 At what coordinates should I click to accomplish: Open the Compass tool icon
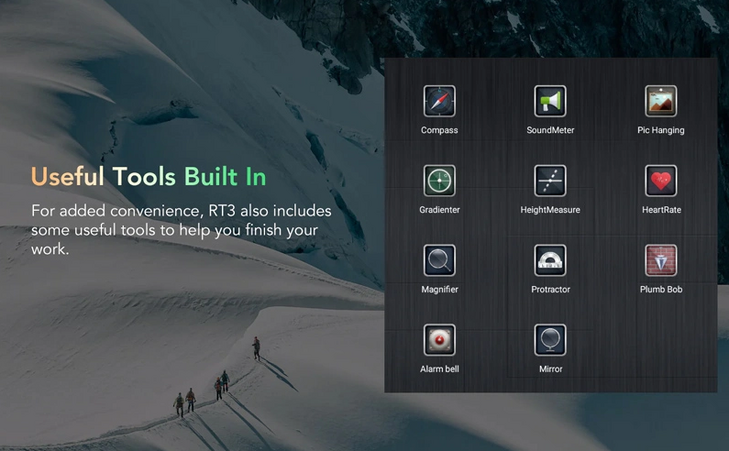click(x=439, y=101)
